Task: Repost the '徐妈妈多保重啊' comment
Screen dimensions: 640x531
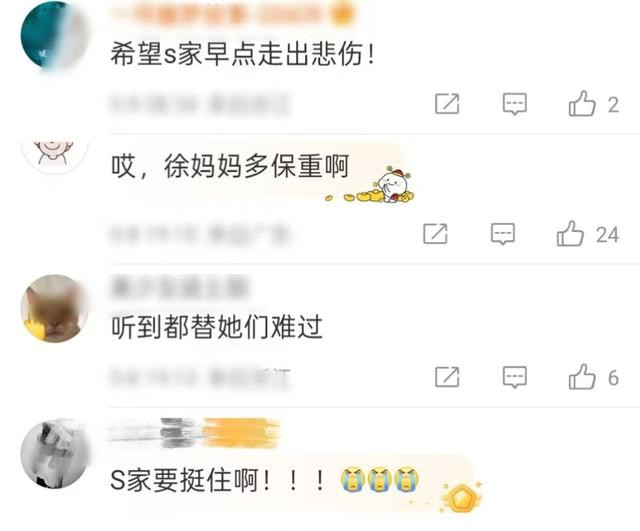Action: (436, 234)
